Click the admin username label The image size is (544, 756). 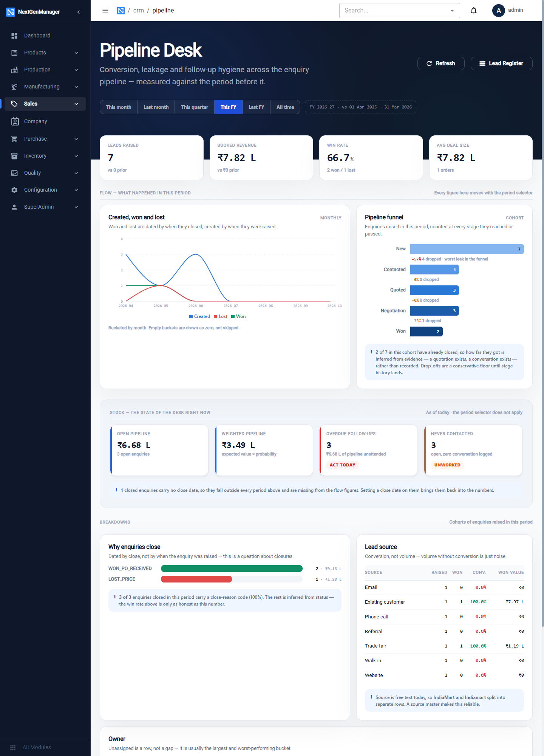515,10
